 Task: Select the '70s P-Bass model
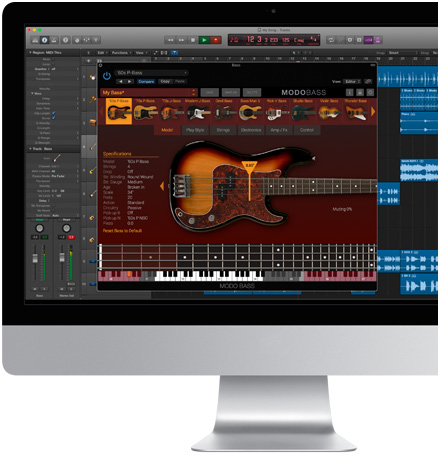[x=145, y=111]
